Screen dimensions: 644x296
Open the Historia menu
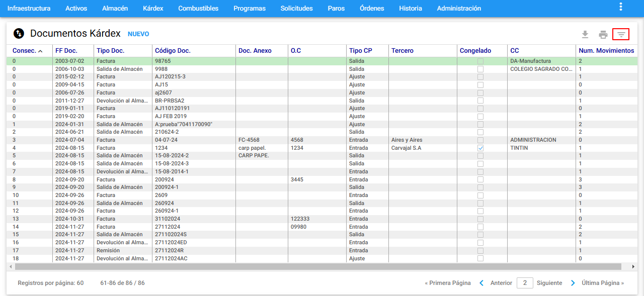tap(411, 9)
